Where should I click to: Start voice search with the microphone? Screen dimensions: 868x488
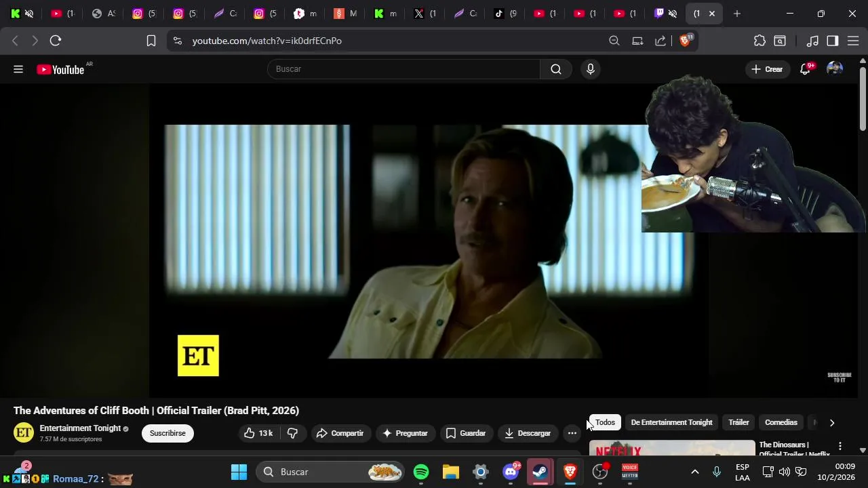tap(591, 69)
